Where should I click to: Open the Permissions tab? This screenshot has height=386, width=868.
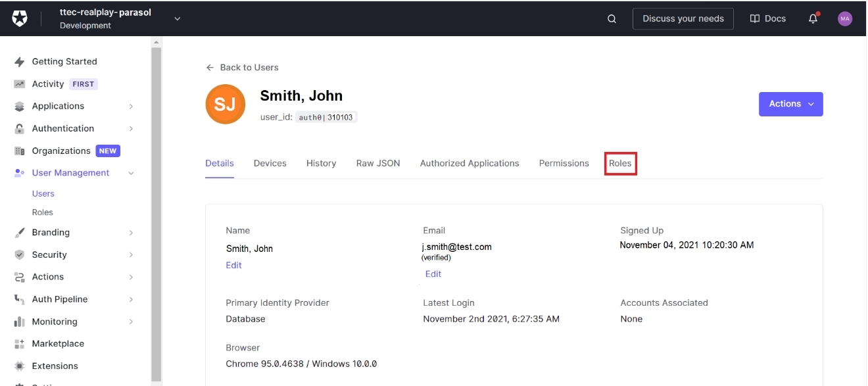click(x=564, y=163)
